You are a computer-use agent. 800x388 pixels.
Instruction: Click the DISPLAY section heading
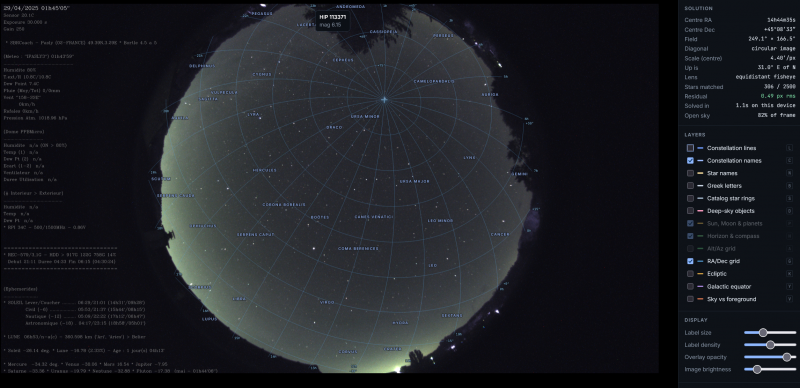(696, 320)
